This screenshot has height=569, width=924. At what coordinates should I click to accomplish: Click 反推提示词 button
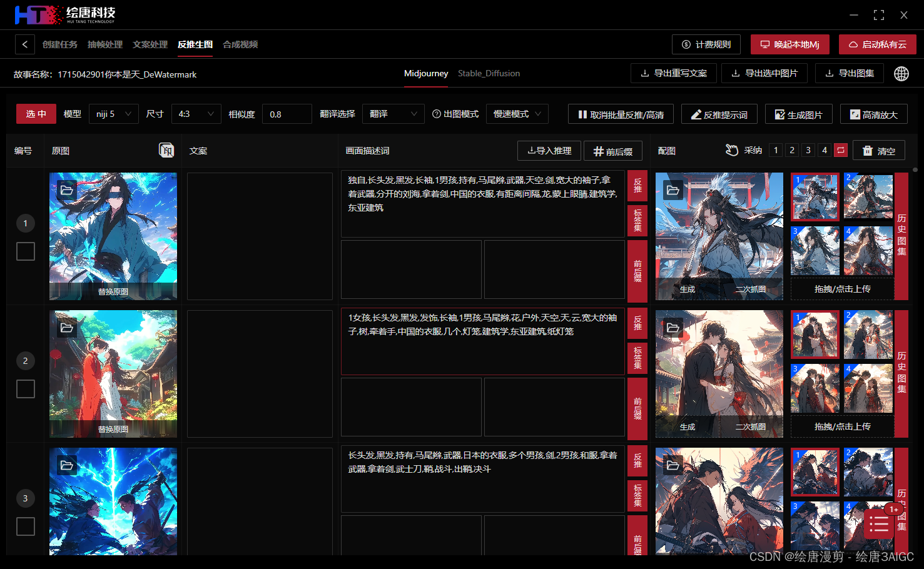719,114
